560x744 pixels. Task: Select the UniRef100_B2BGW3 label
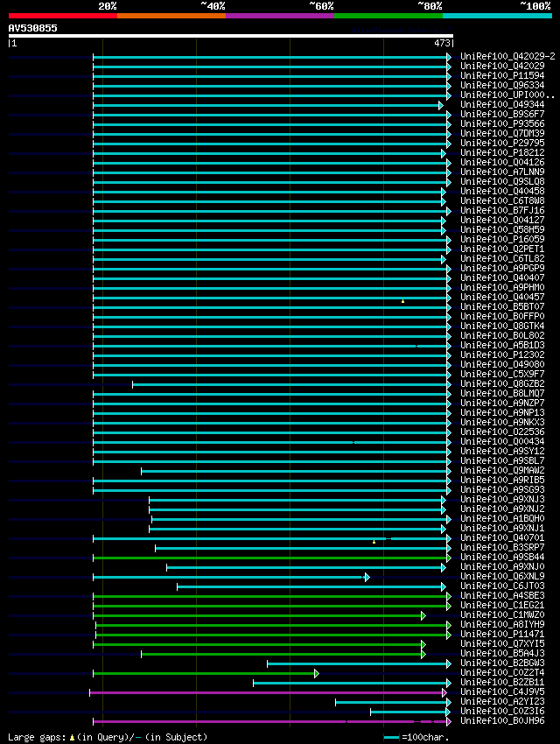(502, 663)
